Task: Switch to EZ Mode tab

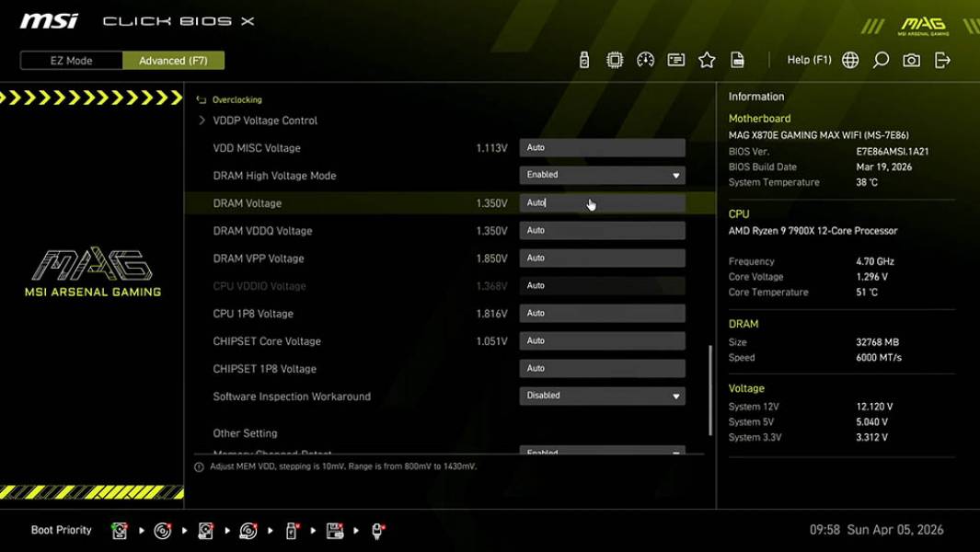Action: [x=70, y=60]
